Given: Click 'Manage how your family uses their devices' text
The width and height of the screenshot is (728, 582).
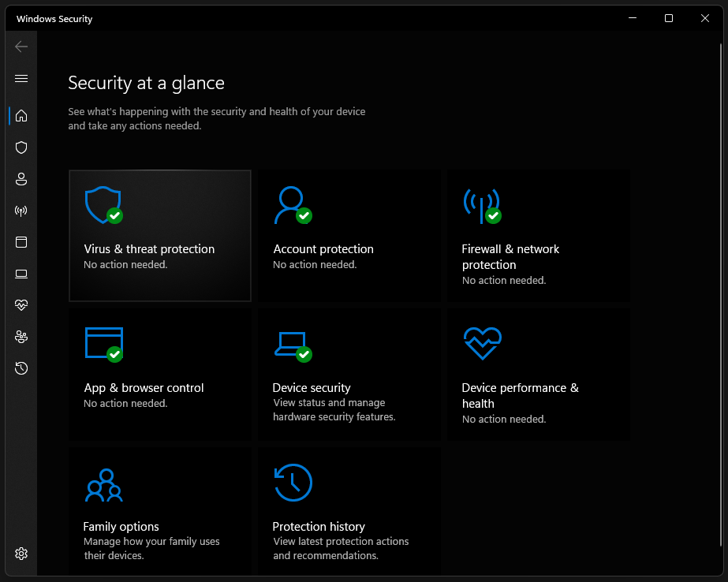Looking at the screenshot, I should (151, 549).
